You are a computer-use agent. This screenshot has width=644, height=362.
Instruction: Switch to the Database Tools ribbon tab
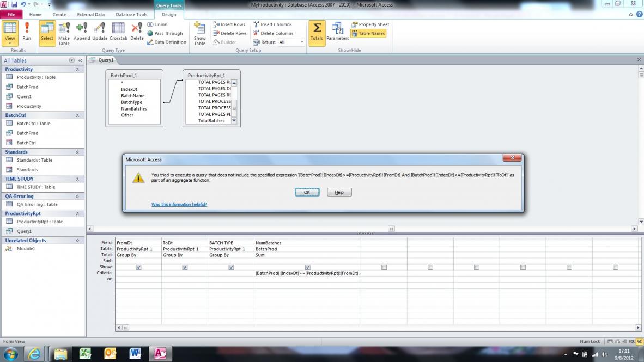[131, 14]
